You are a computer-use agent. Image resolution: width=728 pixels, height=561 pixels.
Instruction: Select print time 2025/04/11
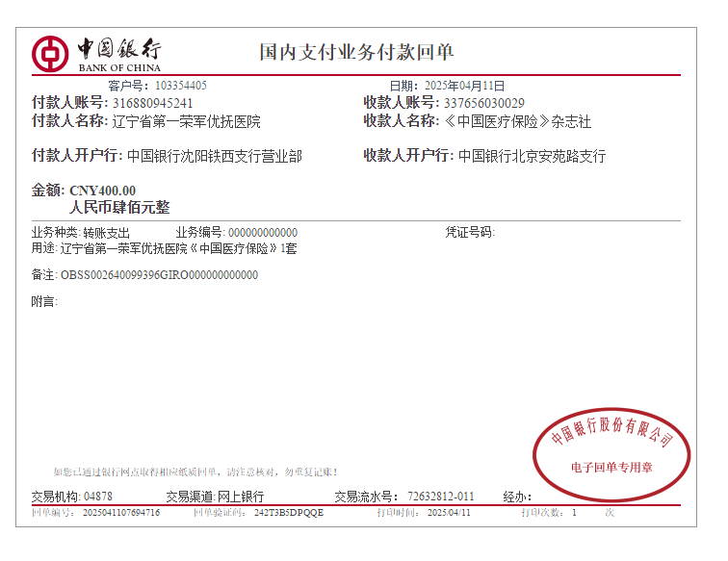click(449, 513)
